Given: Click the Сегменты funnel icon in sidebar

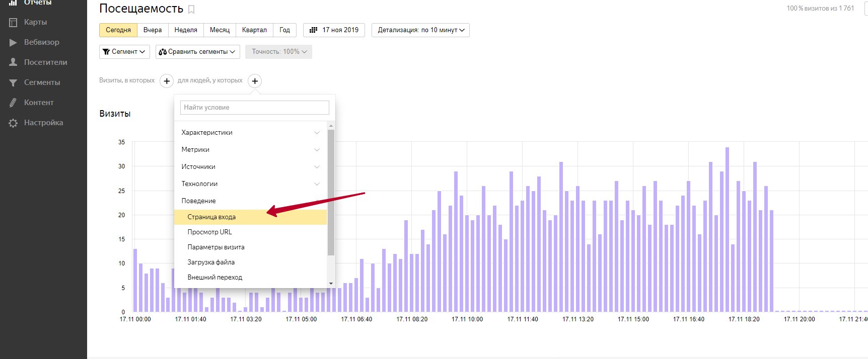Looking at the screenshot, I should pos(13,82).
